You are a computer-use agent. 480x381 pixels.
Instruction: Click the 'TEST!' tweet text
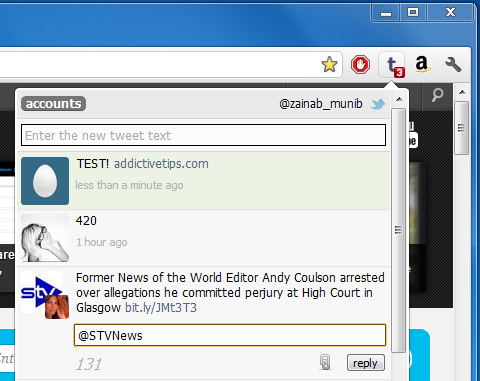pyautogui.click(x=93, y=164)
